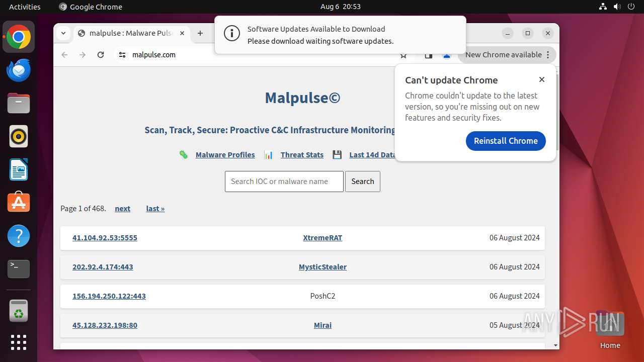
Task: Open the Files manager dock icon
Action: coord(19,103)
